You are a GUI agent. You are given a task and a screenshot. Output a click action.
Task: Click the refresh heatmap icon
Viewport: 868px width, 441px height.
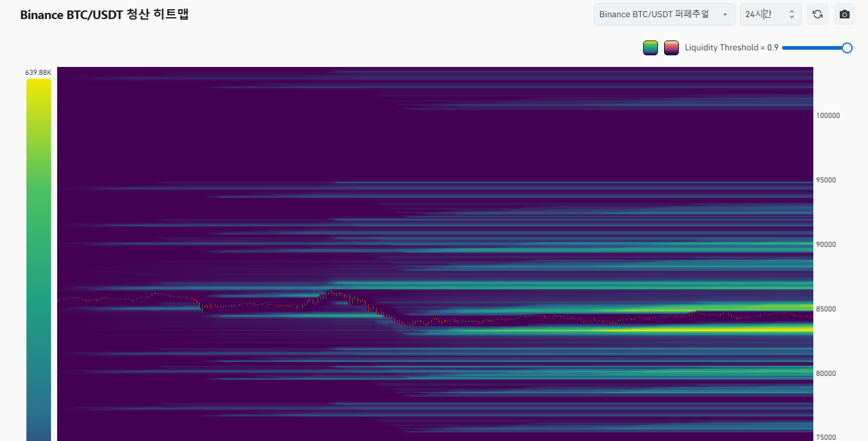click(818, 14)
